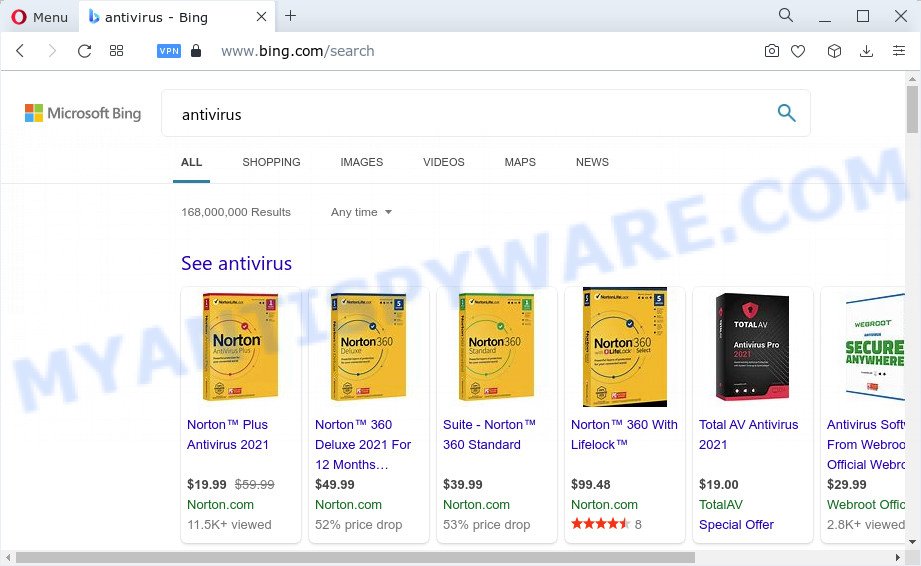Click the Special Offer link under TotalAV
The height and width of the screenshot is (566, 921).
(736, 524)
